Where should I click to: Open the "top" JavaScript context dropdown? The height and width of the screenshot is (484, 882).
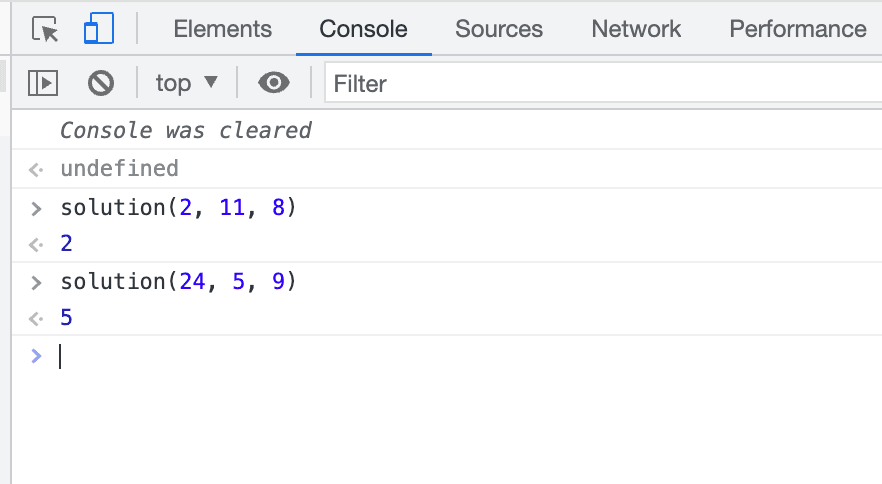tap(186, 83)
